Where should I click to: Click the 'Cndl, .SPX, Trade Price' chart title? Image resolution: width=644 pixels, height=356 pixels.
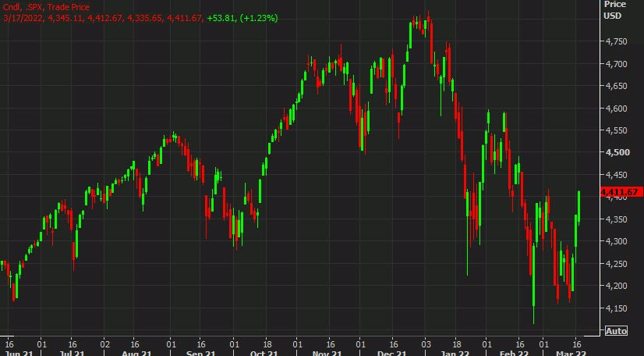(x=46, y=7)
